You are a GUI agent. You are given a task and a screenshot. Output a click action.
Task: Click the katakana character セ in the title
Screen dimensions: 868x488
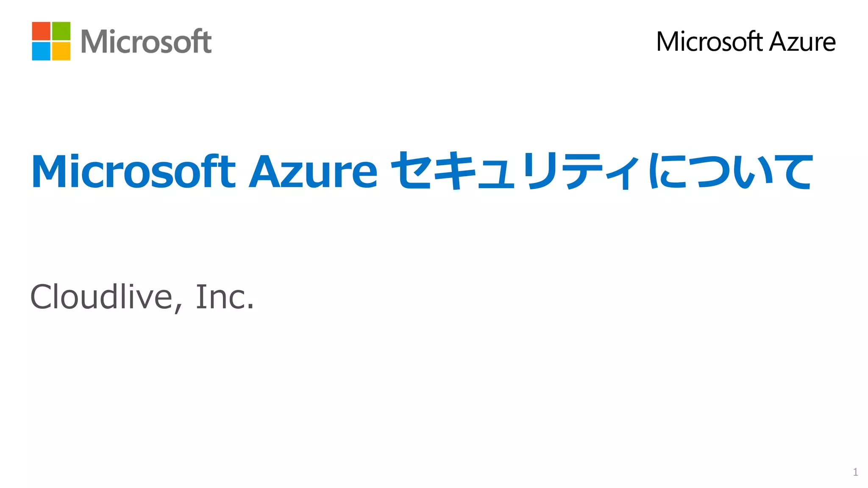[x=410, y=171]
